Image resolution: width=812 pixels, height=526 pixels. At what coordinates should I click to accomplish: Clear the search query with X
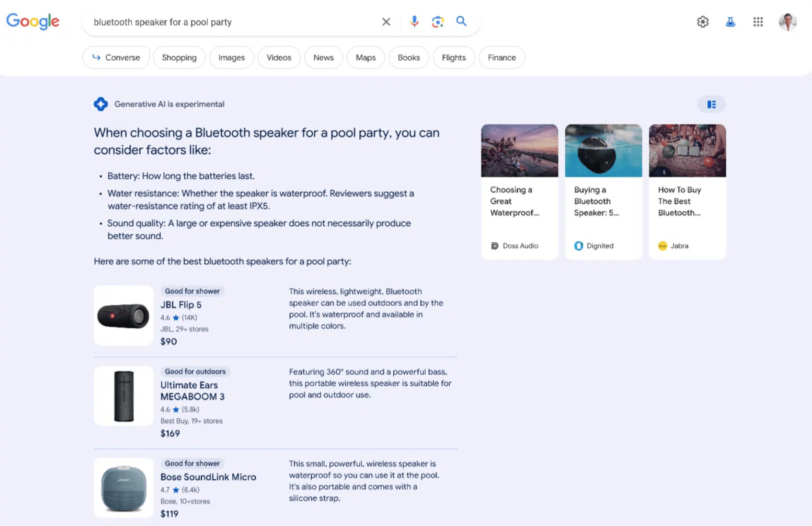coord(386,22)
